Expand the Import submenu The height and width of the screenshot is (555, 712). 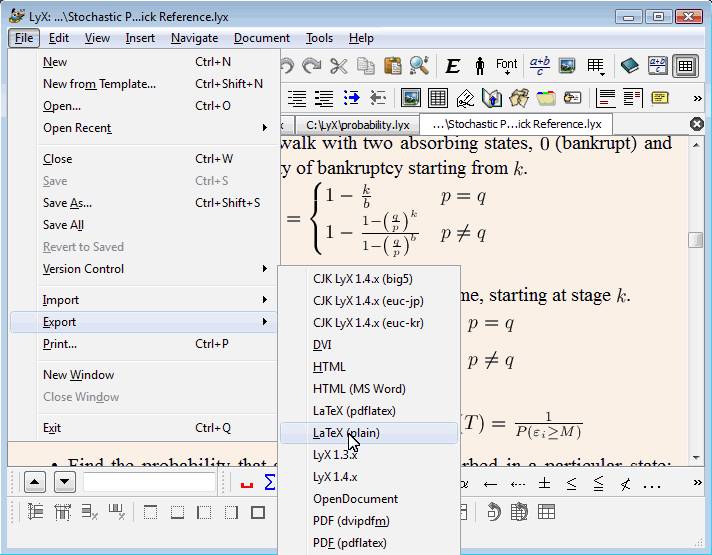coord(142,300)
